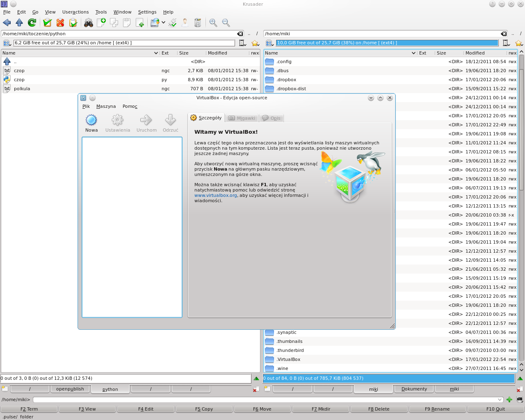Screen dimensions: 525x420
Task: Click the Back arrow in Krusader toolbar
Action: [7, 23]
